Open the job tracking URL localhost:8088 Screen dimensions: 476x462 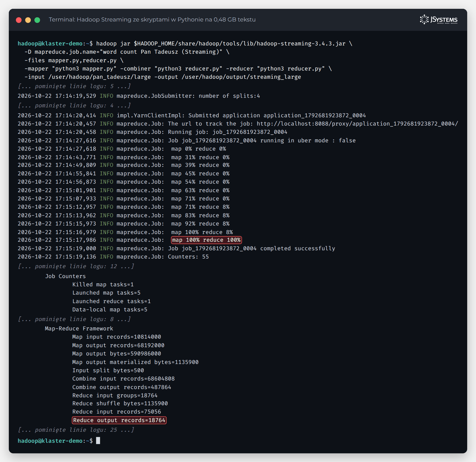tap(357, 124)
